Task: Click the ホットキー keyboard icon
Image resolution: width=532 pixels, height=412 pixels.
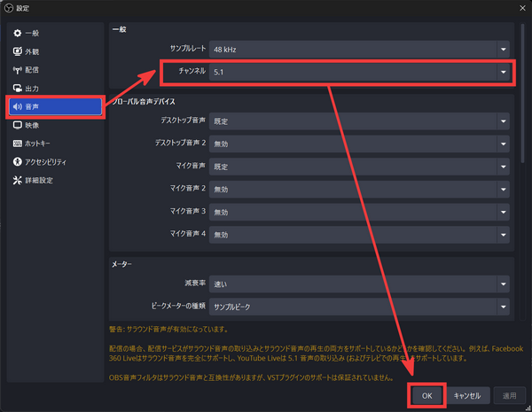Action: click(x=18, y=144)
